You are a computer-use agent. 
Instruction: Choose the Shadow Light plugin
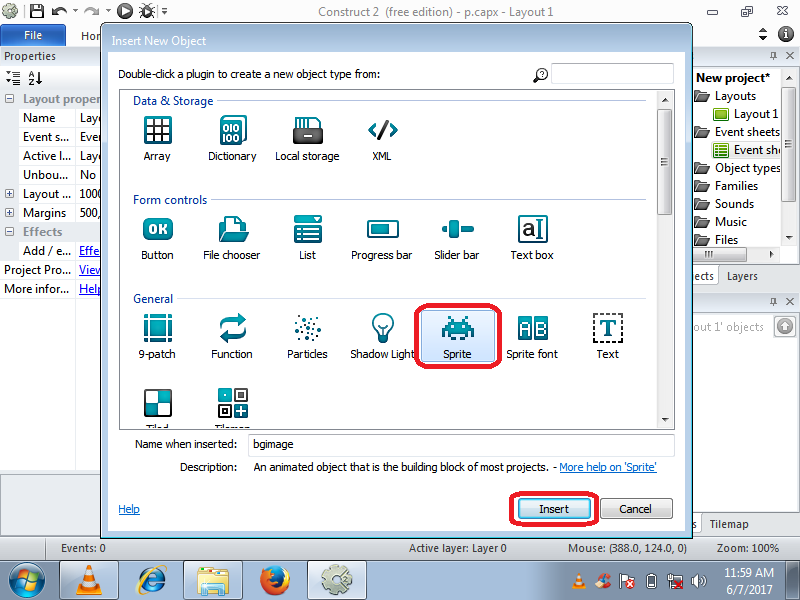383,328
